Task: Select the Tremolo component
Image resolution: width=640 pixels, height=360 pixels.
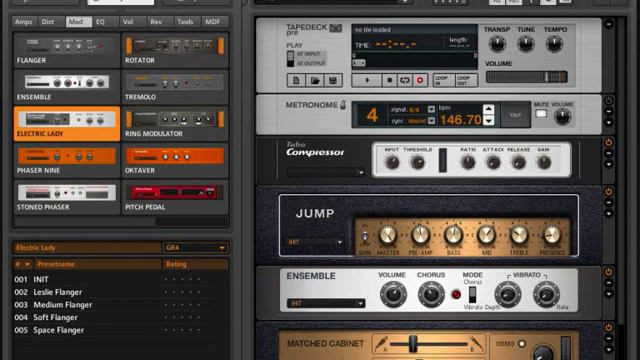Action: tap(175, 87)
